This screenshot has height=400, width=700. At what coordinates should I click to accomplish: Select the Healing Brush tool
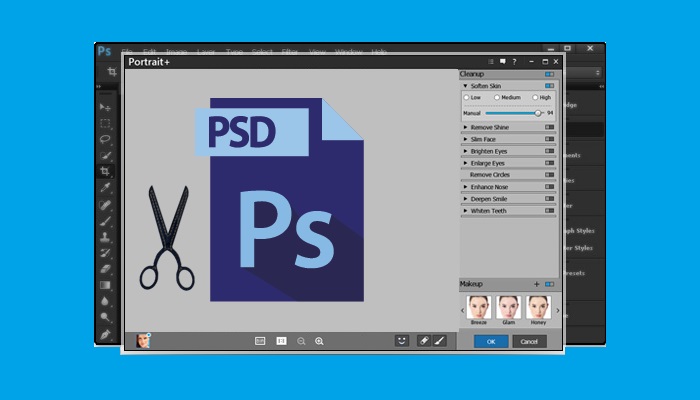[x=105, y=205]
